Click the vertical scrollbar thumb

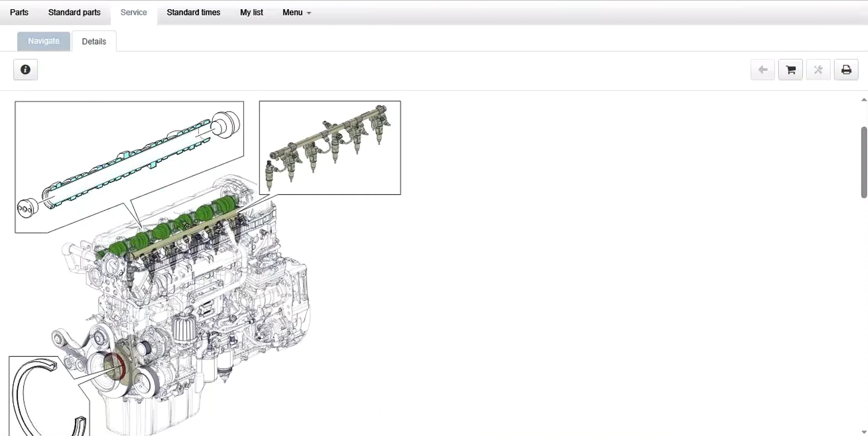tap(863, 162)
